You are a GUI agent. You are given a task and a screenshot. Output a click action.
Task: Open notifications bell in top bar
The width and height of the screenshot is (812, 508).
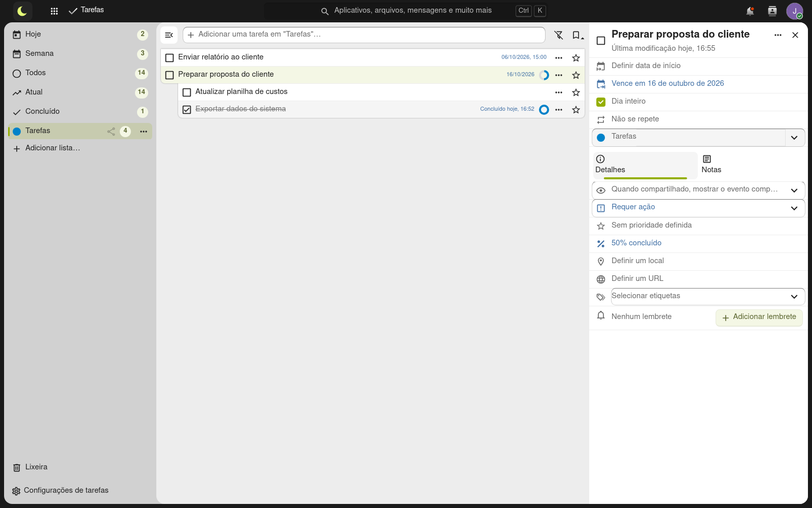[750, 11]
